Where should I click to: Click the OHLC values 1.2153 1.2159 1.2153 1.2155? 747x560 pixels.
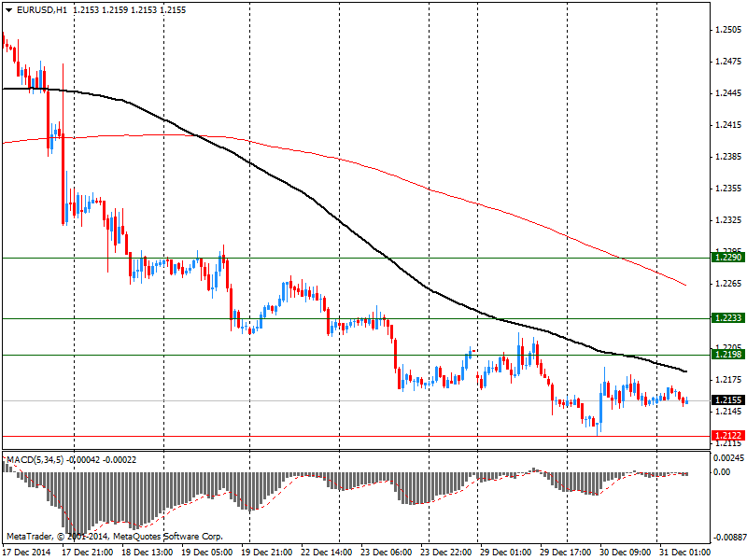(x=130, y=10)
